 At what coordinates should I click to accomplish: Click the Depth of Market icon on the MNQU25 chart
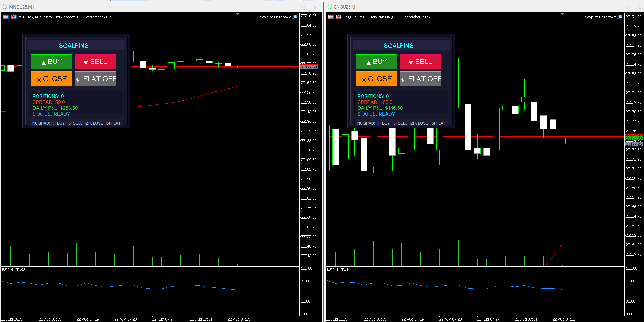[x=5, y=17]
